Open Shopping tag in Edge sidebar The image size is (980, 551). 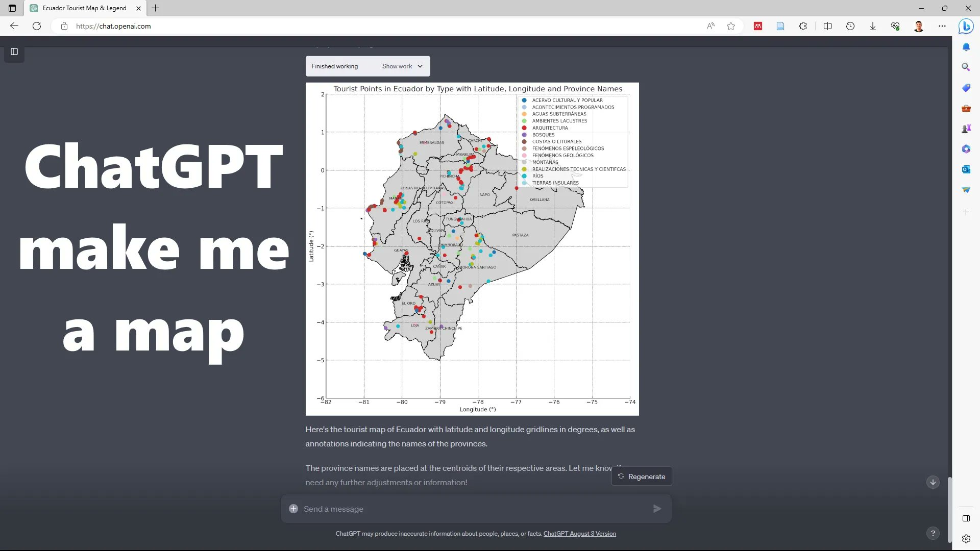[966, 88]
